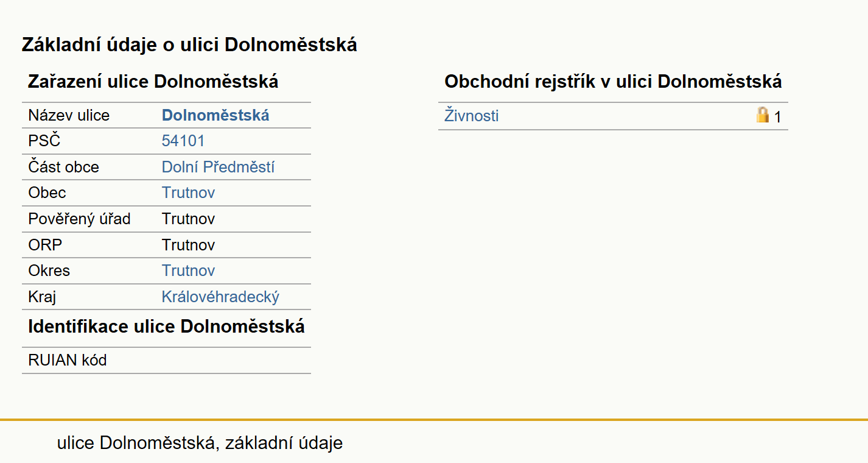The width and height of the screenshot is (868, 463).
Task: Go to the Královéhradecký region link
Action: pos(220,297)
